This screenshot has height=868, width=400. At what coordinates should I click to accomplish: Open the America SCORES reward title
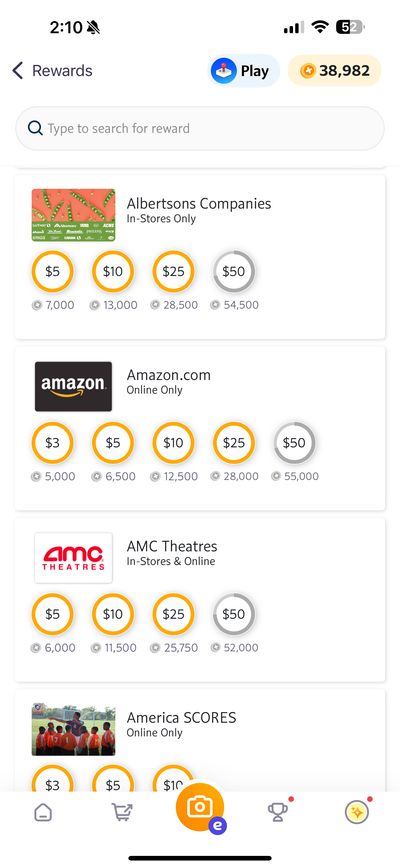click(x=181, y=718)
